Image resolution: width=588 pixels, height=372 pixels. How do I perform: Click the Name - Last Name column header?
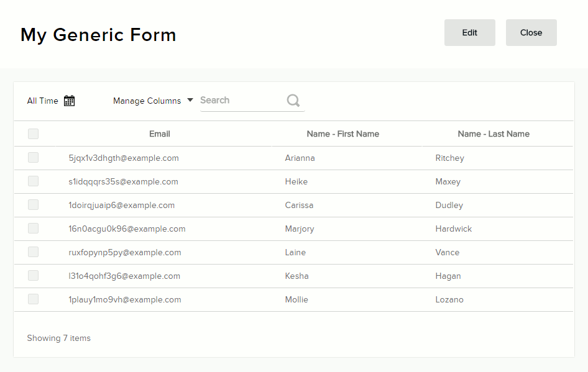click(x=494, y=134)
